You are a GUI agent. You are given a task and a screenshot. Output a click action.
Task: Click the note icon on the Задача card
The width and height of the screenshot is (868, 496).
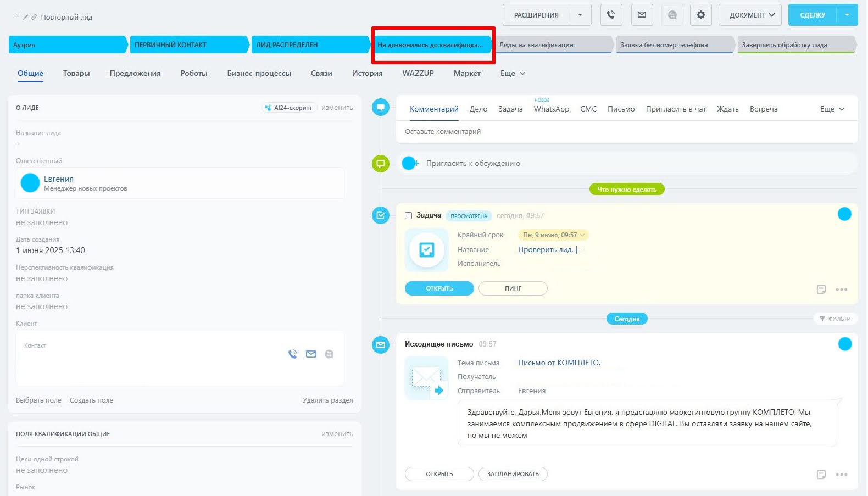click(821, 289)
